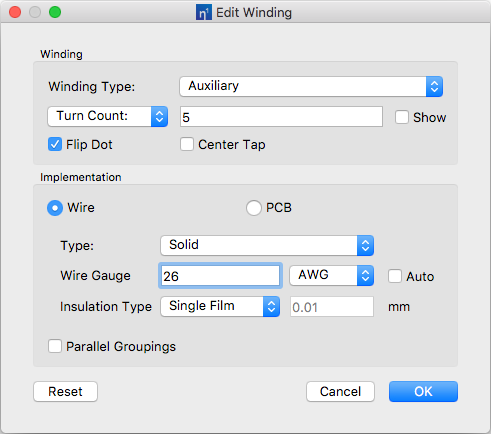
Task: Confirm with the OK button
Action: pos(423,391)
